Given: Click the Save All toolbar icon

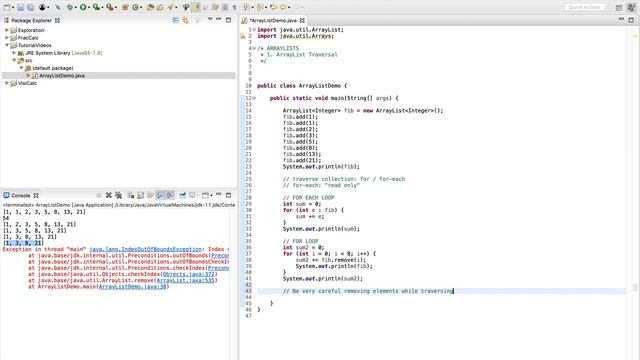Looking at the screenshot, I should click(30, 7).
